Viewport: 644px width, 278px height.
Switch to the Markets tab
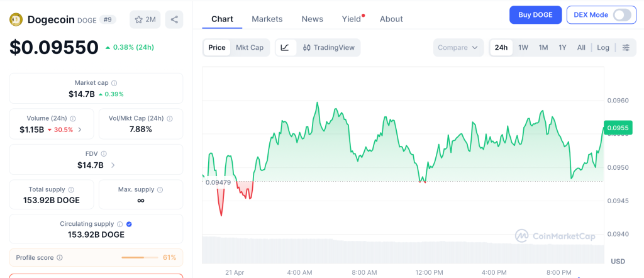pos(267,19)
